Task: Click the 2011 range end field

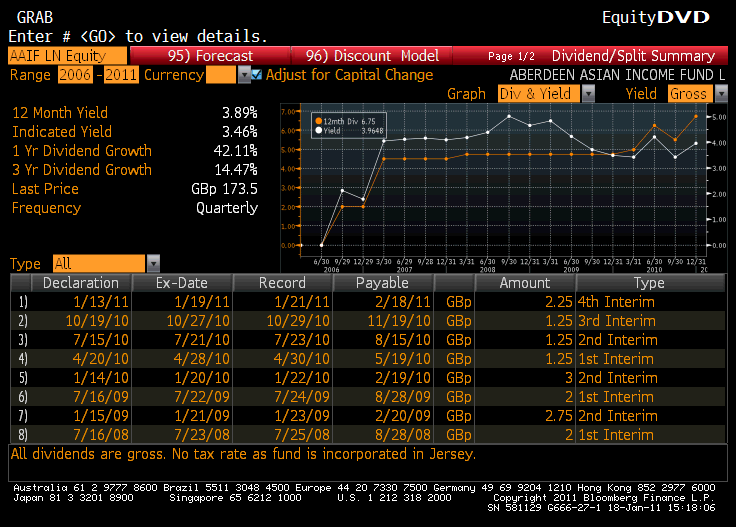Action: (123, 75)
